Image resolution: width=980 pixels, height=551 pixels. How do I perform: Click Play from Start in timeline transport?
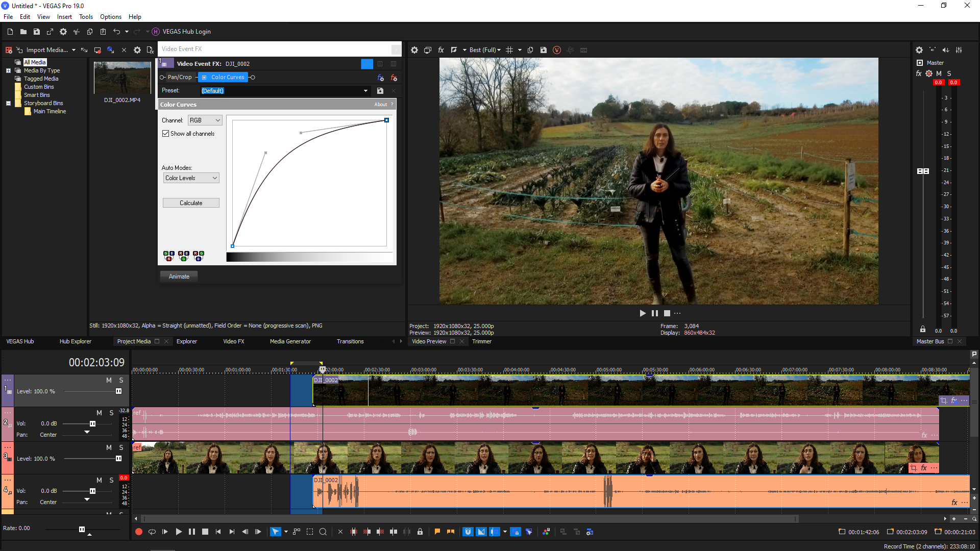coord(165,532)
